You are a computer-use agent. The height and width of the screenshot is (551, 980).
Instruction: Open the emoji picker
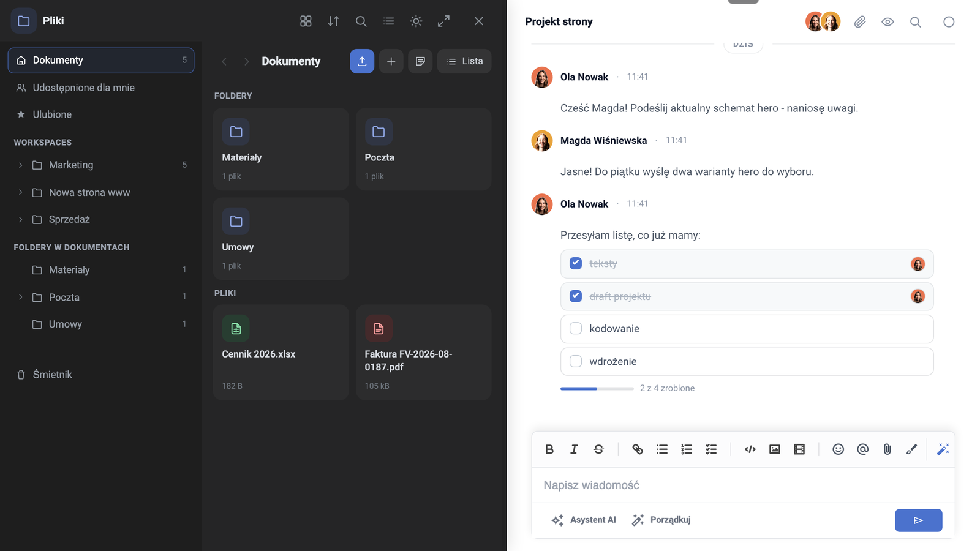(x=839, y=449)
